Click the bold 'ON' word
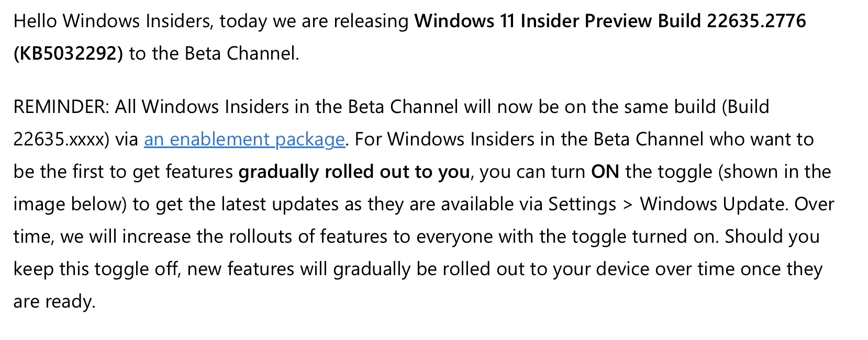 point(605,172)
